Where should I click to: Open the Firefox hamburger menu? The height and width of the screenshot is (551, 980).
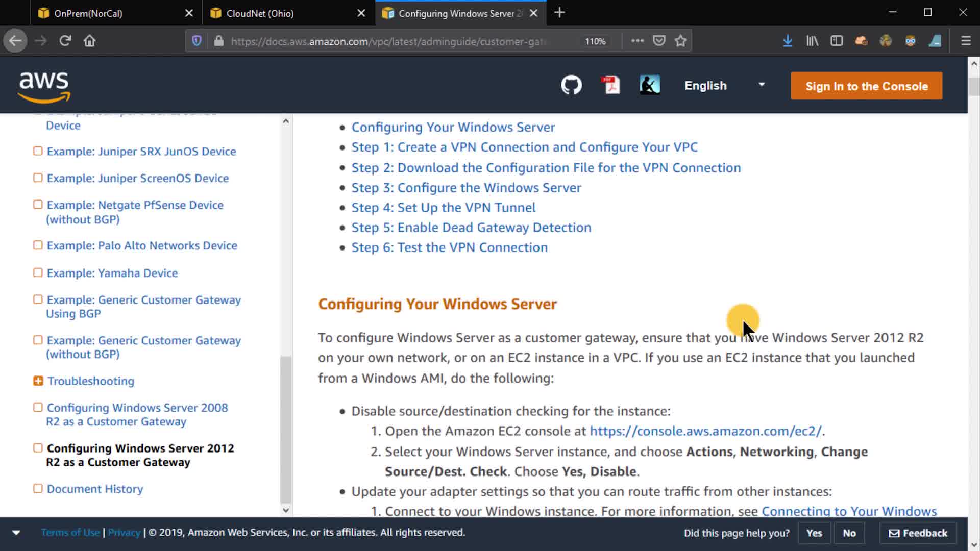click(966, 41)
